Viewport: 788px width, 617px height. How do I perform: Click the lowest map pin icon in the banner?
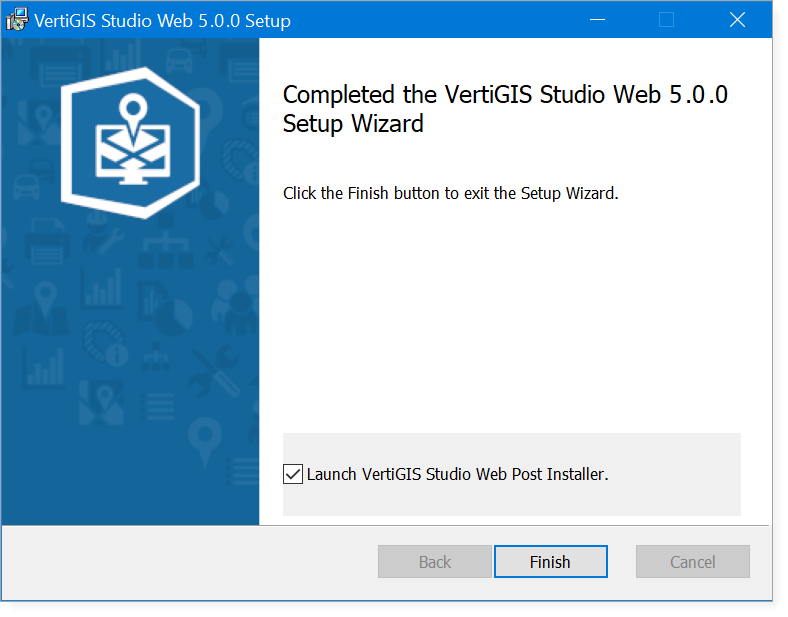pyautogui.click(x=205, y=438)
